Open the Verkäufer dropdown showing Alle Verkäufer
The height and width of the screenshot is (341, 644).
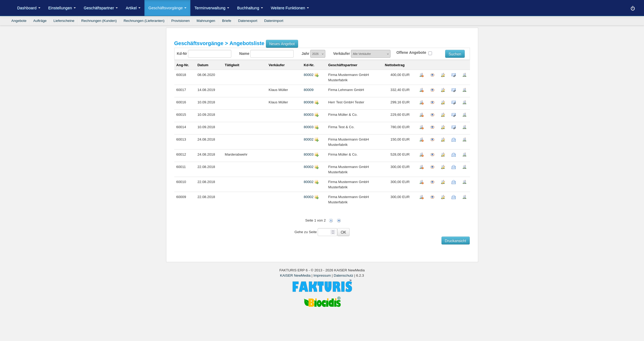[370, 54]
